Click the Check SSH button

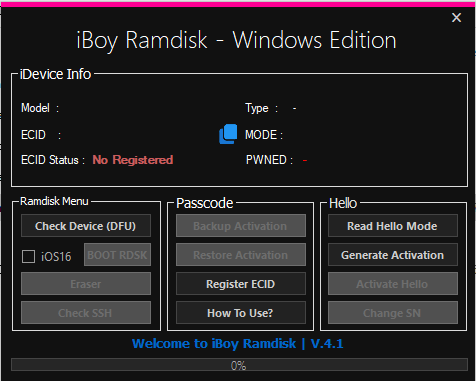pyautogui.click(x=86, y=313)
